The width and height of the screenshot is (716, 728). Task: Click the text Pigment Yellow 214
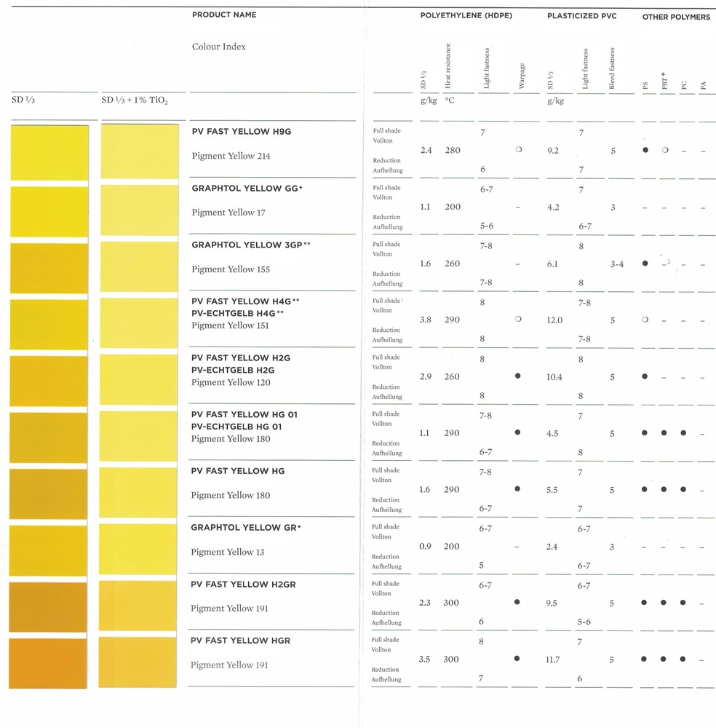coord(231,156)
